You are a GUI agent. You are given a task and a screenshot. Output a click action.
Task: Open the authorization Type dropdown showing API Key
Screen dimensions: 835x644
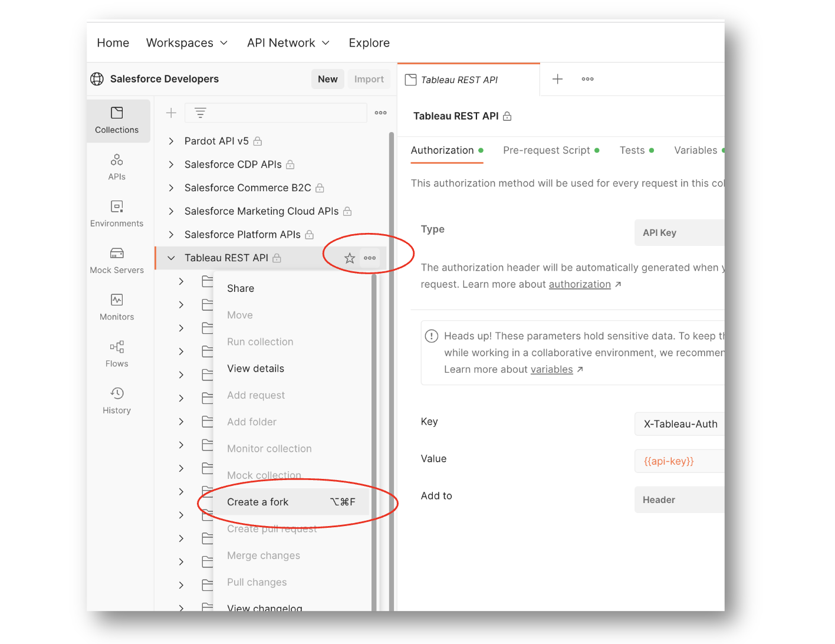679,233
